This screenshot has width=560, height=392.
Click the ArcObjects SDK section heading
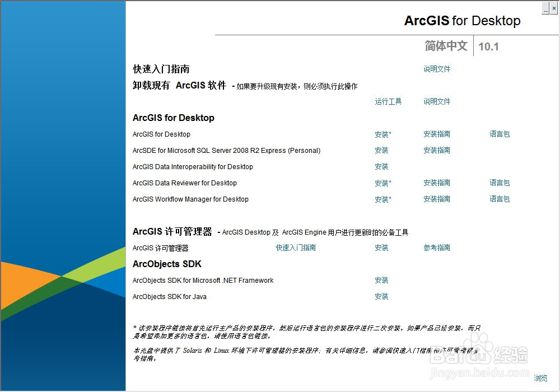tap(167, 264)
